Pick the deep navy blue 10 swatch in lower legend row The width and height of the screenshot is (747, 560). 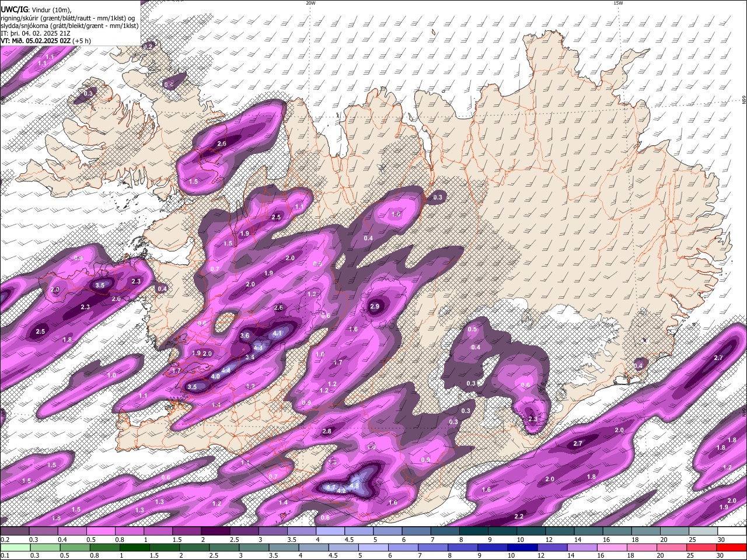pos(523,547)
